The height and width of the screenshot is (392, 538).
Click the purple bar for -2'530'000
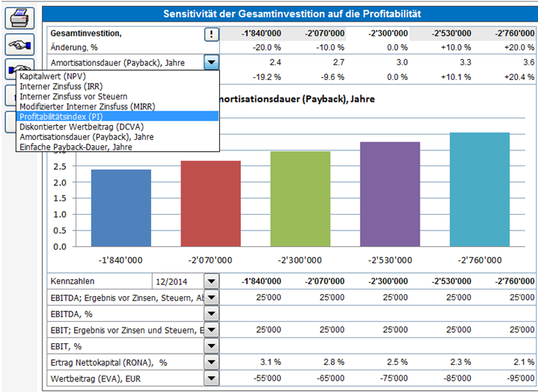pos(390,194)
